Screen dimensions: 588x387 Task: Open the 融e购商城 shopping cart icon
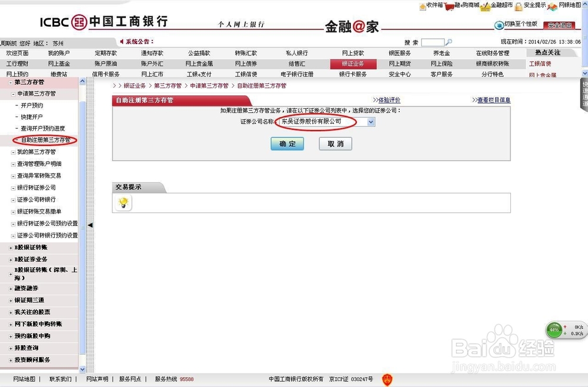449,6
